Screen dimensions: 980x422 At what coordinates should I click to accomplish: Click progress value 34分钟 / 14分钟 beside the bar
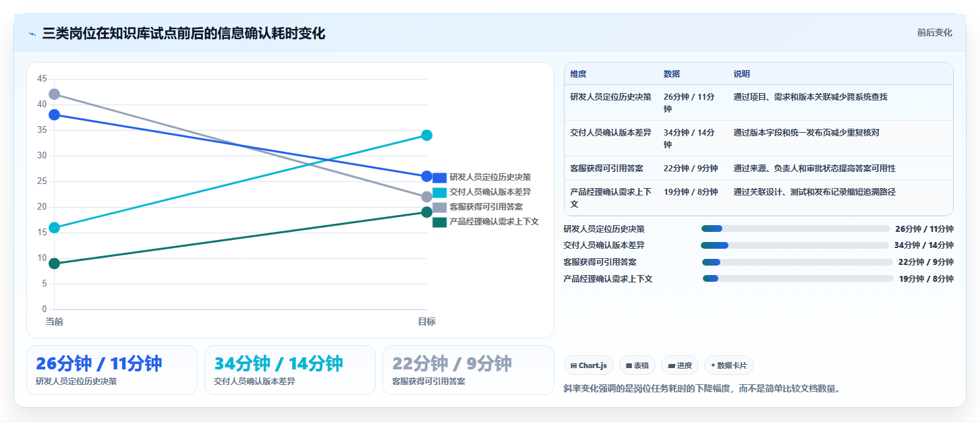924,245
